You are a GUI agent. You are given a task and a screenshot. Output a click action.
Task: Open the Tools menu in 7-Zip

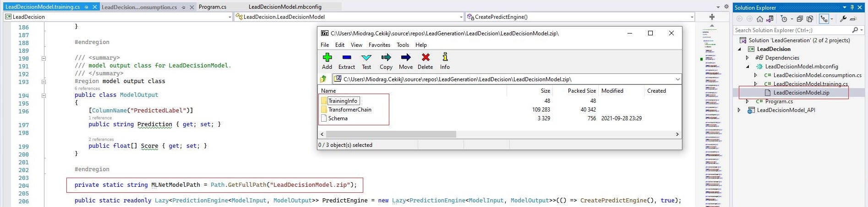pos(403,45)
